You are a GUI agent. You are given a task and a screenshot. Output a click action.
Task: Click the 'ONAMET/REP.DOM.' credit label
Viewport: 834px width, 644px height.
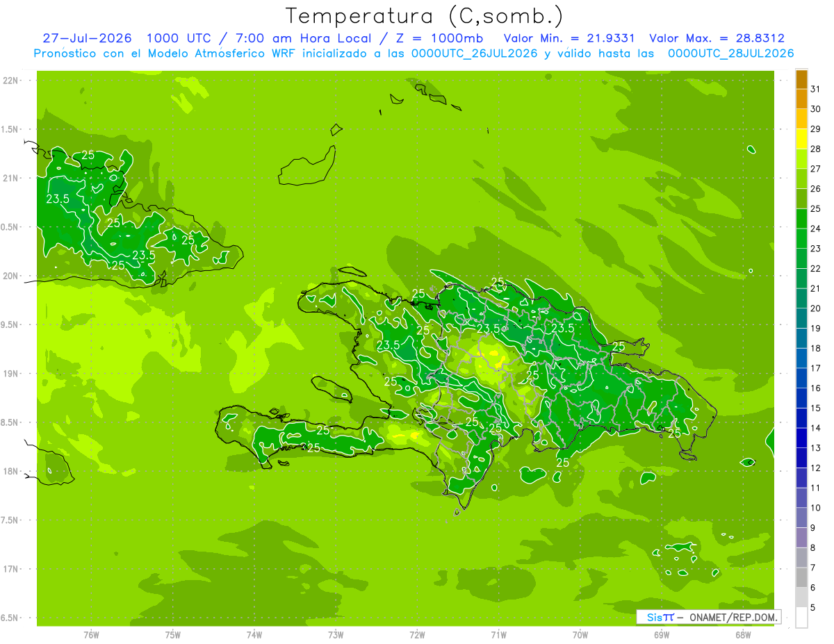[x=733, y=617]
